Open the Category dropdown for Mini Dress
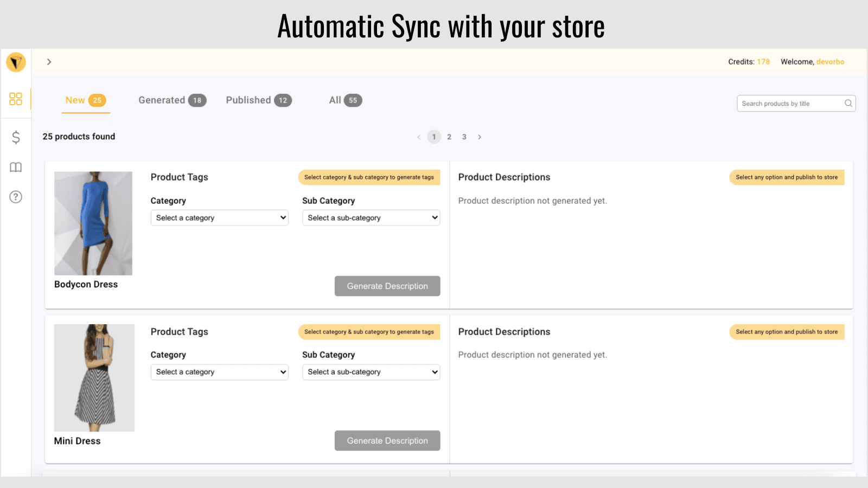This screenshot has width=868, height=488. [x=219, y=372]
